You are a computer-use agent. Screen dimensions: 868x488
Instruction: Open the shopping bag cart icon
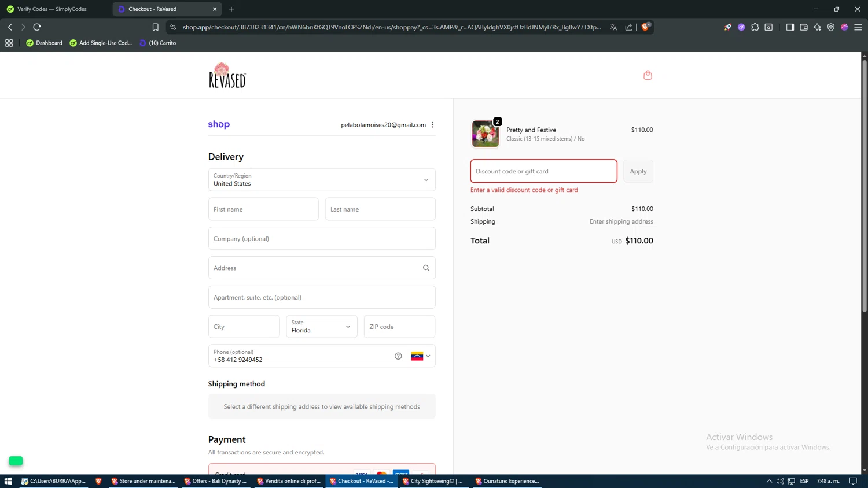[648, 75]
